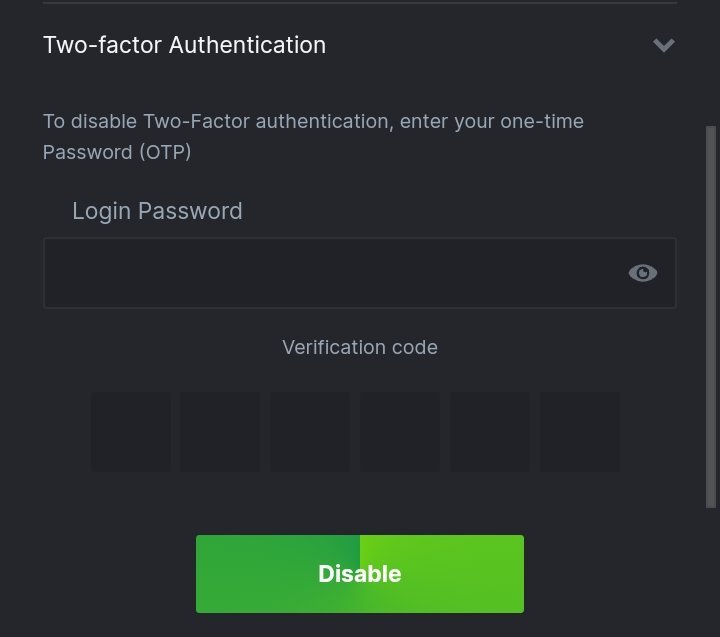Select the fourth verification code box
The image size is (720, 637).
tap(400, 431)
